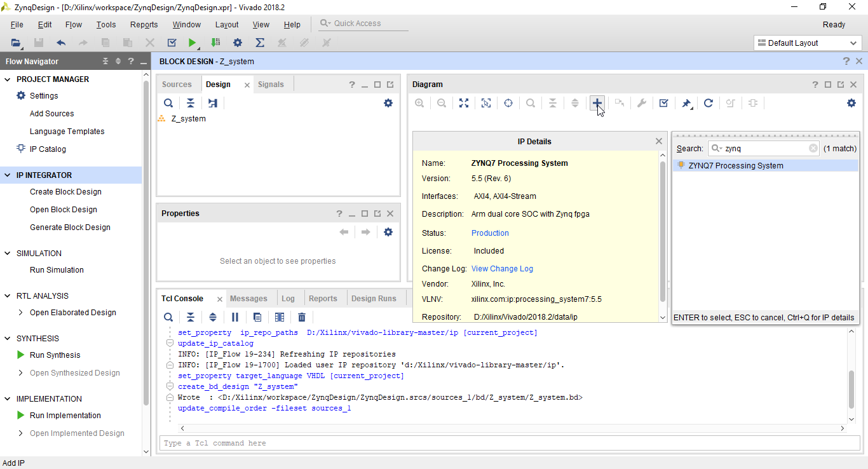Click Zoom Fit icon in Diagram toolbar

click(464, 103)
